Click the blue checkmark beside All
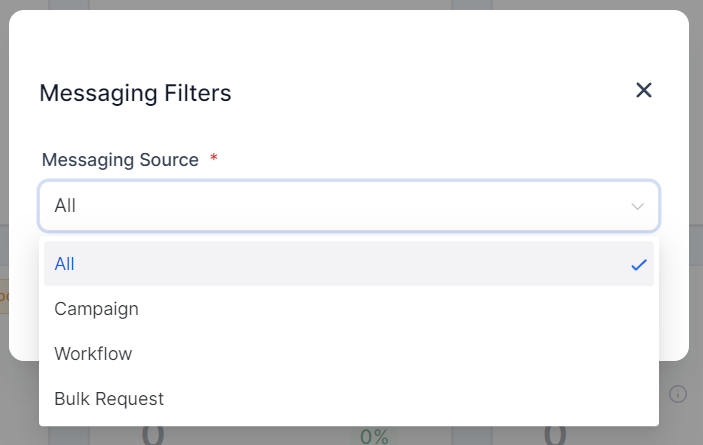The width and height of the screenshot is (703, 445). pos(639,265)
